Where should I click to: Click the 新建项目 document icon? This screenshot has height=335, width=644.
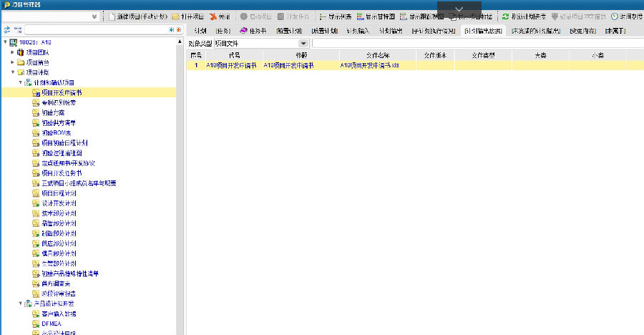[x=112, y=16]
